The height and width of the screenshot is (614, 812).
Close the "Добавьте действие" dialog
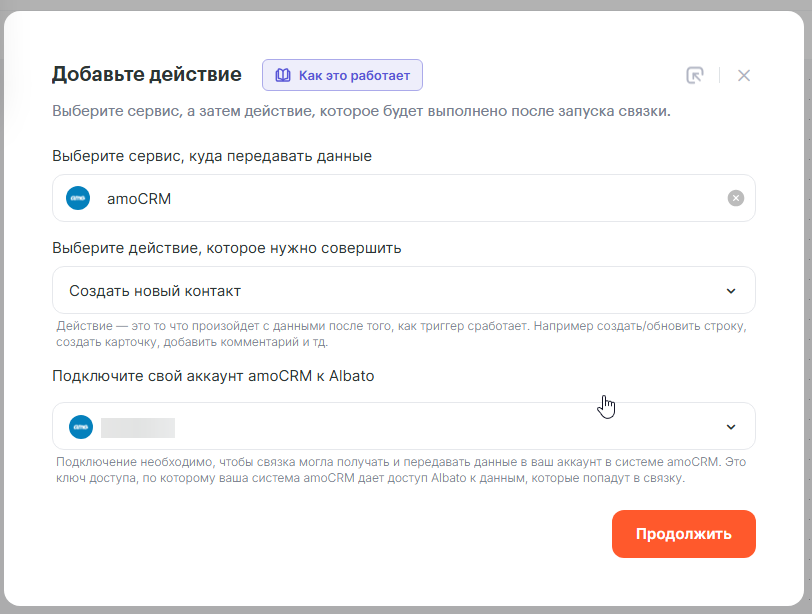click(x=743, y=75)
